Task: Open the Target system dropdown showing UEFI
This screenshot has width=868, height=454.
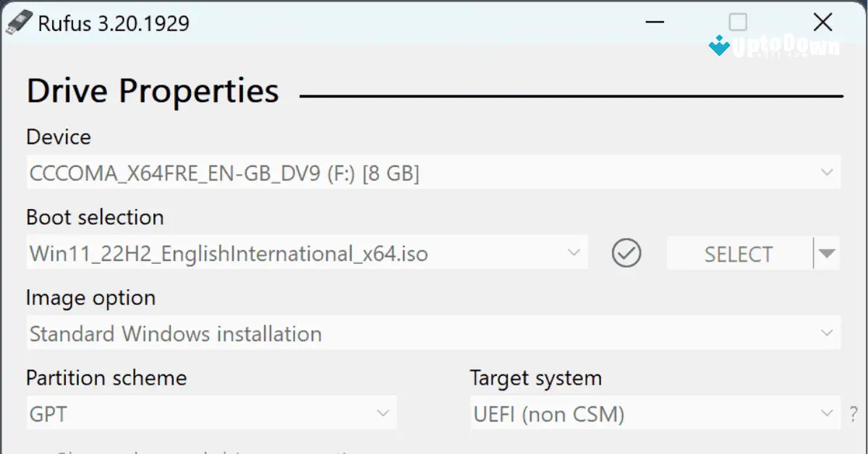Action: pos(825,413)
